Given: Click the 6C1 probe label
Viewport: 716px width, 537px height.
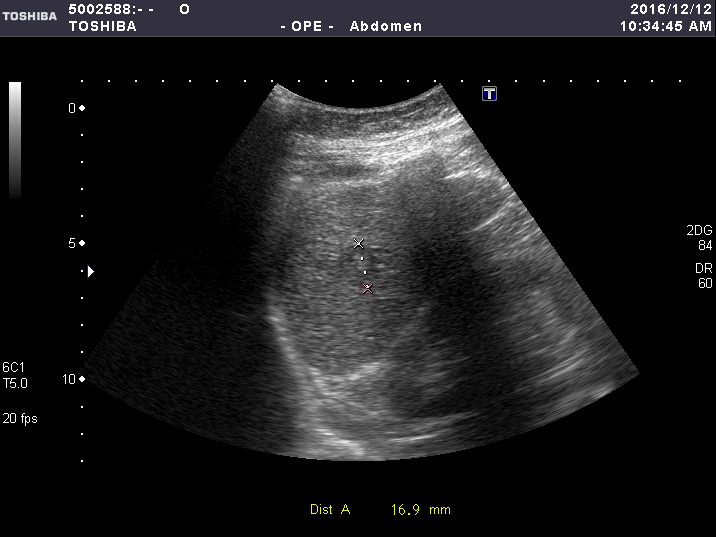Looking at the screenshot, I should click(14, 368).
